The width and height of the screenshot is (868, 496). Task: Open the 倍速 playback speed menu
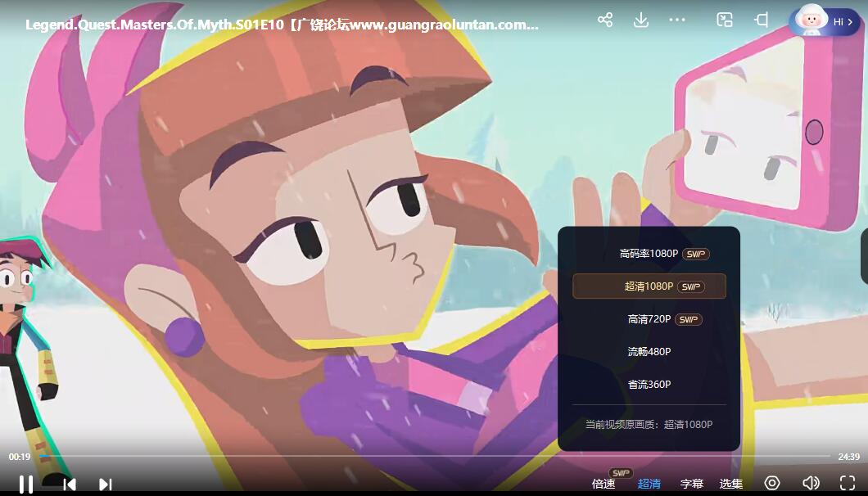tap(604, 484)
